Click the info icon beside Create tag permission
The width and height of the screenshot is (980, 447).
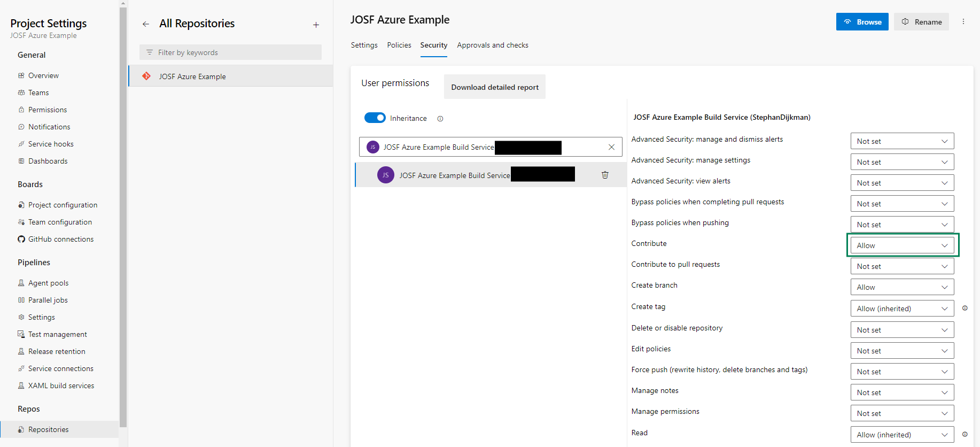[x=965, y=308]
